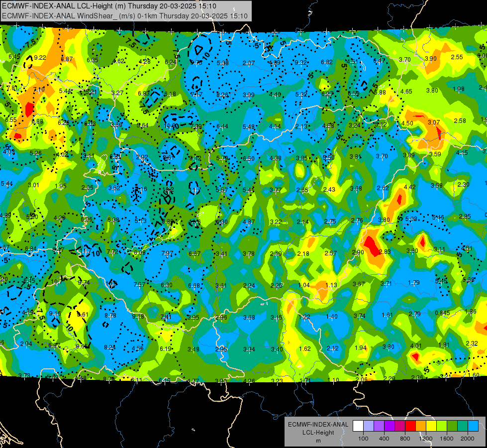Image resolution: width=487 pixels, height=448 pixels.
Task: Click the sky blue legend swatch
Action: pyautogui.click(x=473, y=426)
